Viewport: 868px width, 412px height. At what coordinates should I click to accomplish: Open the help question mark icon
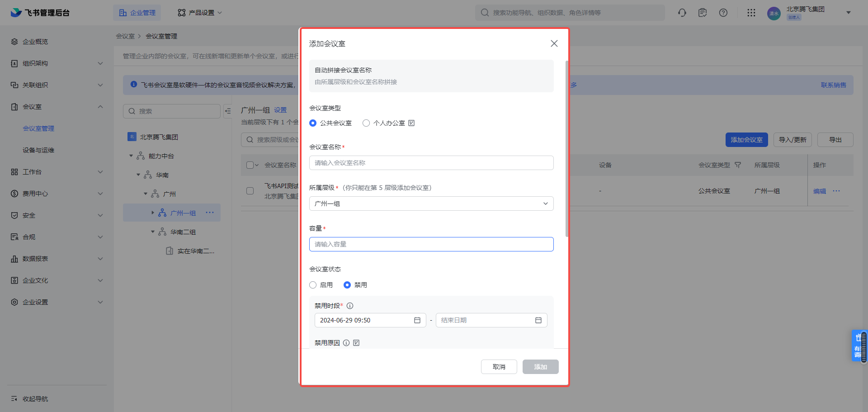[x=723, y=13]
